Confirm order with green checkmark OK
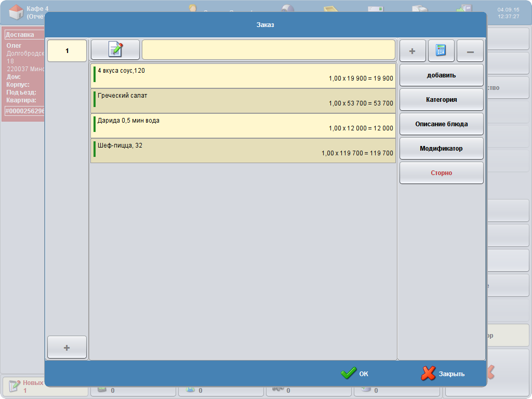The width and height of the screenshot is (532, 399). [x=355, y=374]
